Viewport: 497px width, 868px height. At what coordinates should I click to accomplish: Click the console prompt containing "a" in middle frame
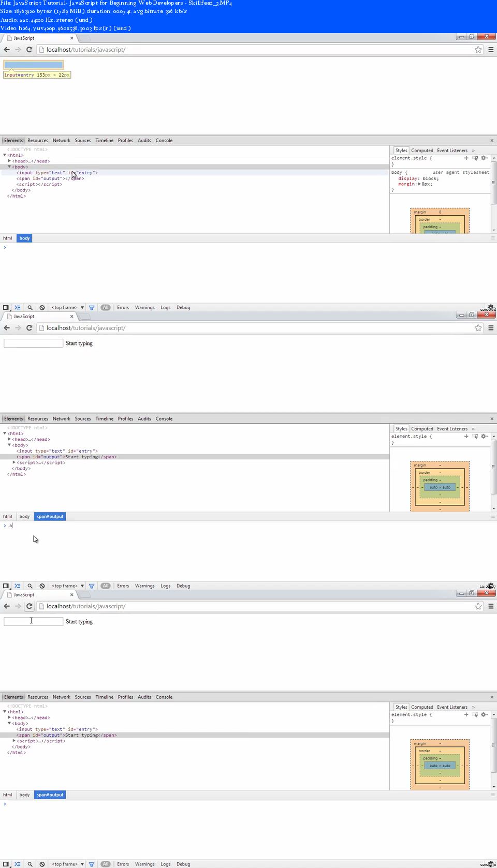(x=10, y=526)
